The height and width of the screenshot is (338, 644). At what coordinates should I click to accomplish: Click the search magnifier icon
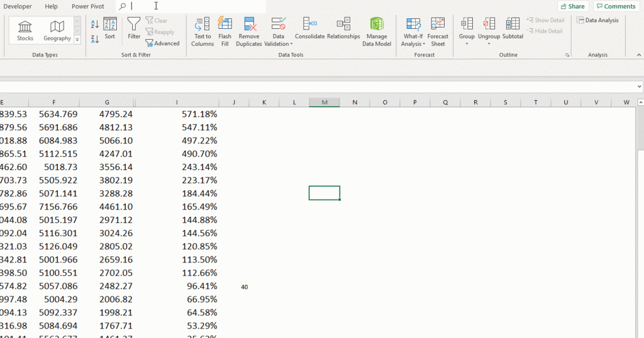pyautogui.click(x=123, y=6)
